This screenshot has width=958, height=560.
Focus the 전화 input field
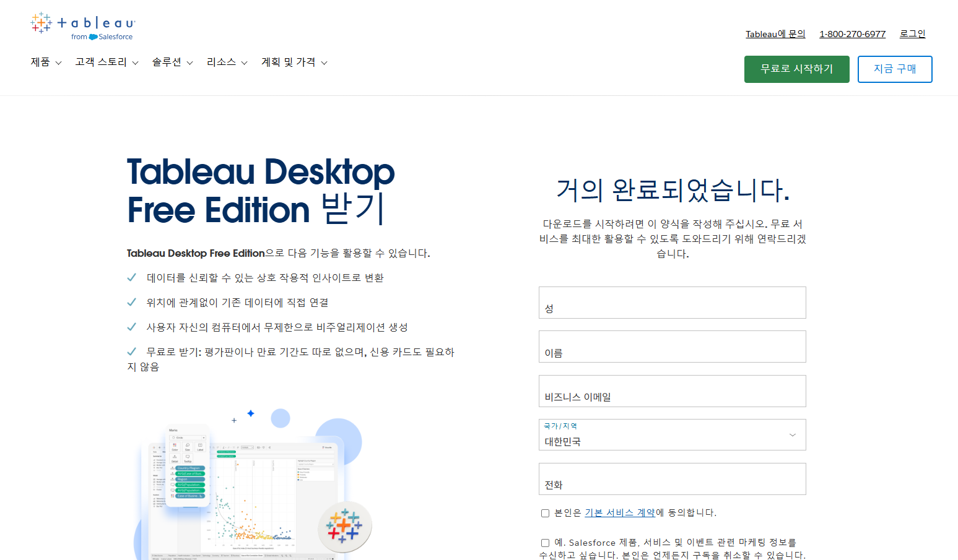pos(673,479)
